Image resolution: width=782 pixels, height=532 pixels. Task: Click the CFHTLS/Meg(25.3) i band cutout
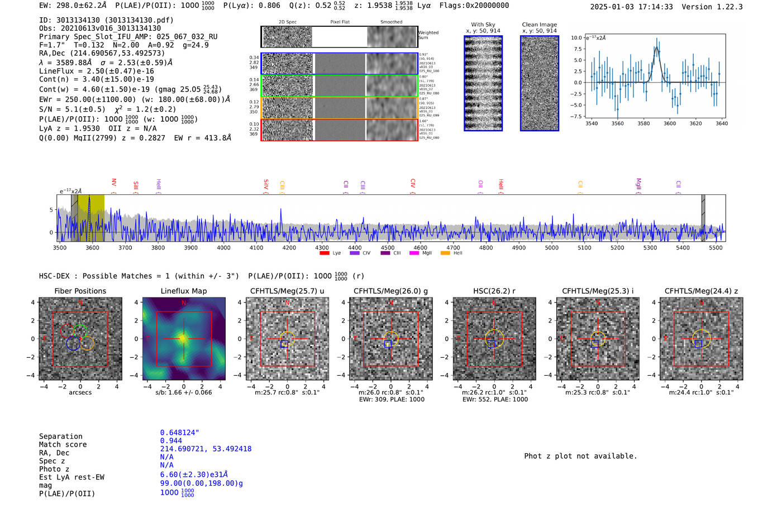coord(598,339)
